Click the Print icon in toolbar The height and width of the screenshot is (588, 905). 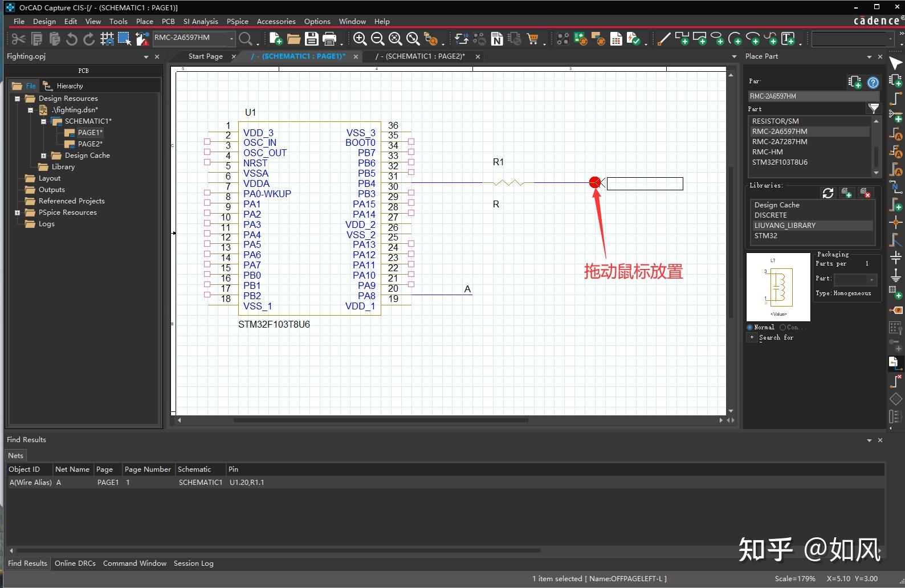329,39
